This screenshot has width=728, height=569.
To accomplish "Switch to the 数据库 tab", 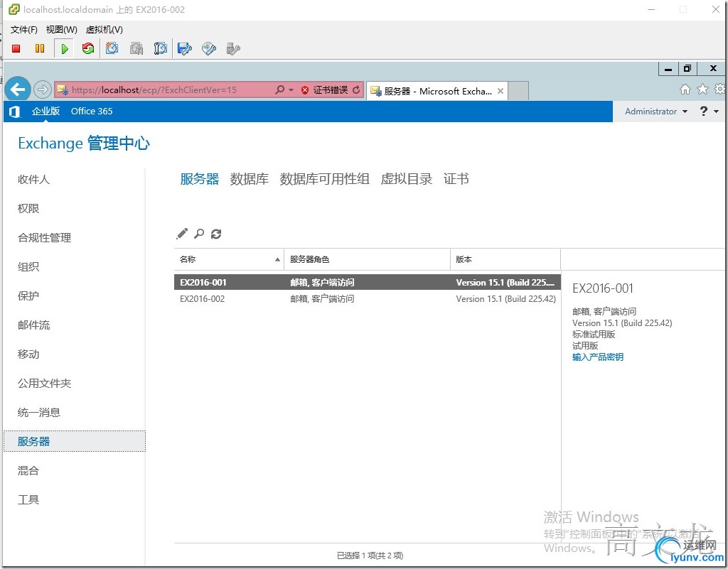I will pos(250,179).
